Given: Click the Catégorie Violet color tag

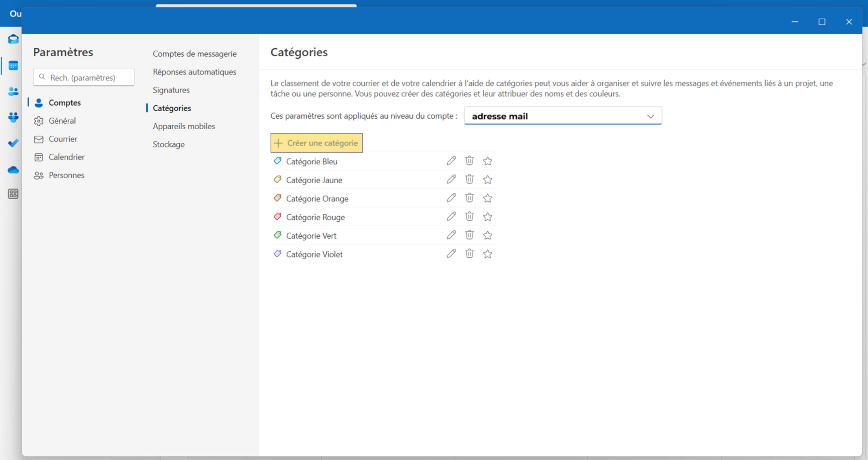Looking at the screenshot, I should (x=277, y=253).
